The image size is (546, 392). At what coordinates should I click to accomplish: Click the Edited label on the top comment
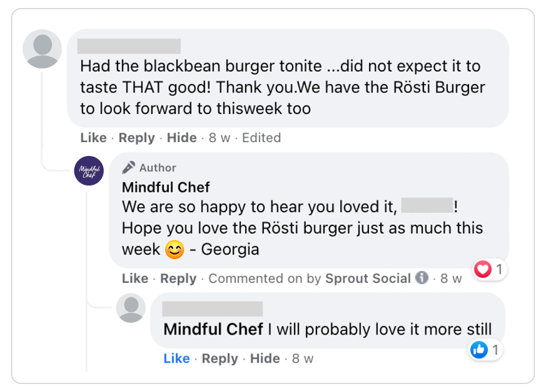coord(261,137)
